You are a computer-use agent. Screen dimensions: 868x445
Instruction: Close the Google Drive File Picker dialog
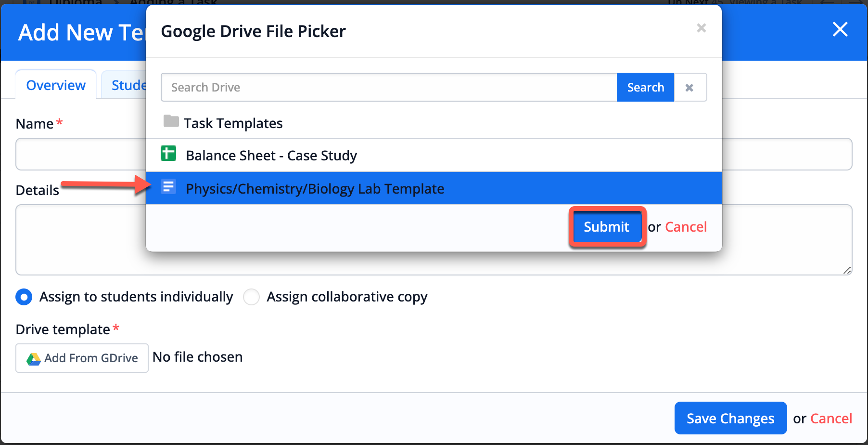pos(701,28)
